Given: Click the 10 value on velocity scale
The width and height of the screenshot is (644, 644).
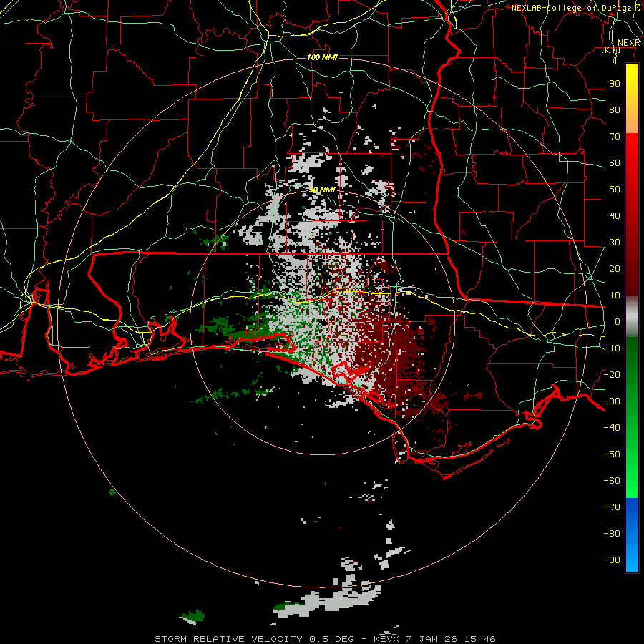Looking at the screenshot, I should (615, 296).
